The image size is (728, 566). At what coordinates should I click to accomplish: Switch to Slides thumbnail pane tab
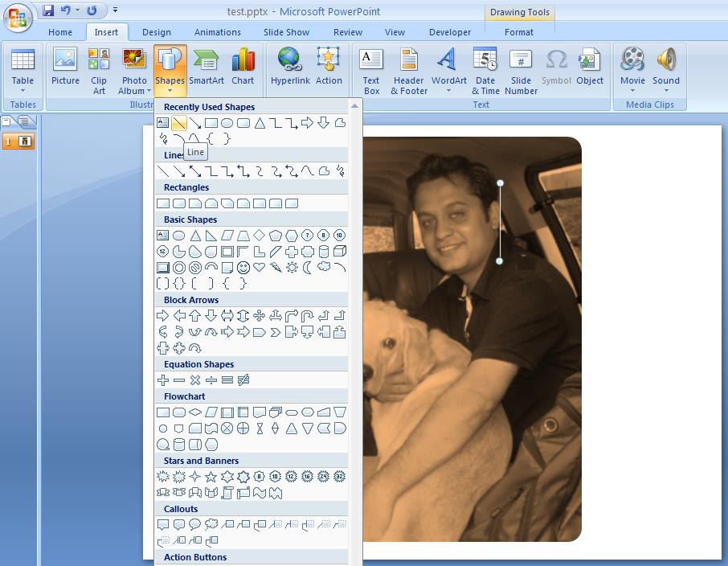(x=8, y=121)
